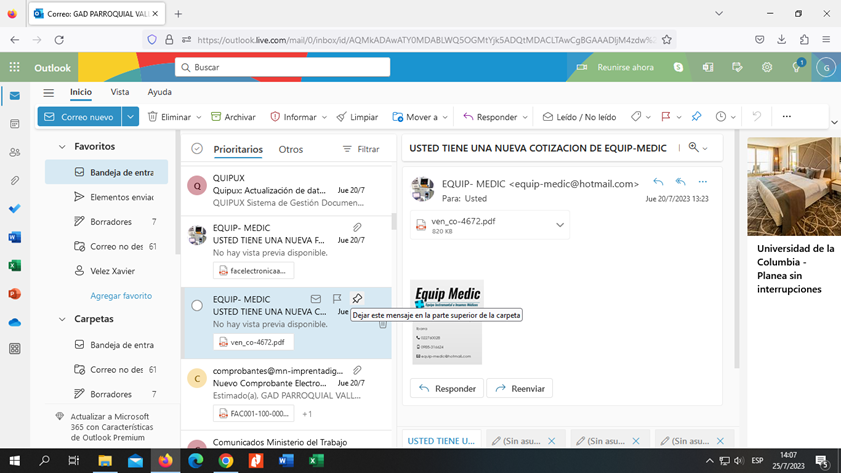Screen dimensions: 841x473
Task: Tick the select circle on EQUIP-MEDIC message
Action: 197,306
